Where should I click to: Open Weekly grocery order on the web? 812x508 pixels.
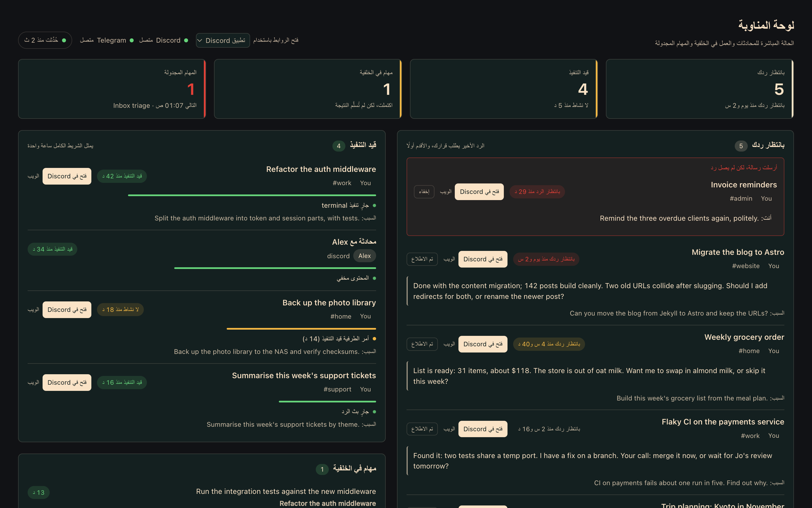[x=449, y=344]
